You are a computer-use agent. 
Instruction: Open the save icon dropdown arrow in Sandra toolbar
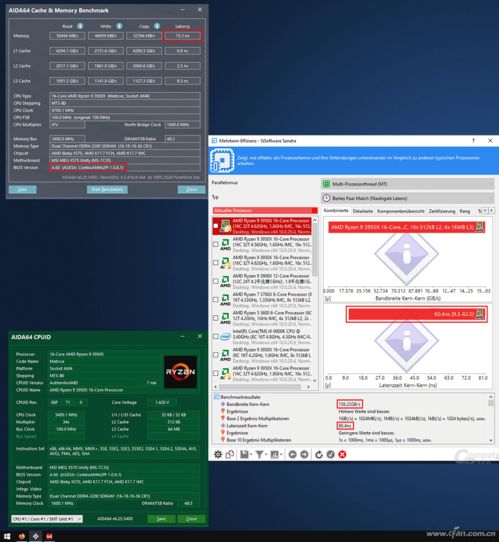pos(251,455)
